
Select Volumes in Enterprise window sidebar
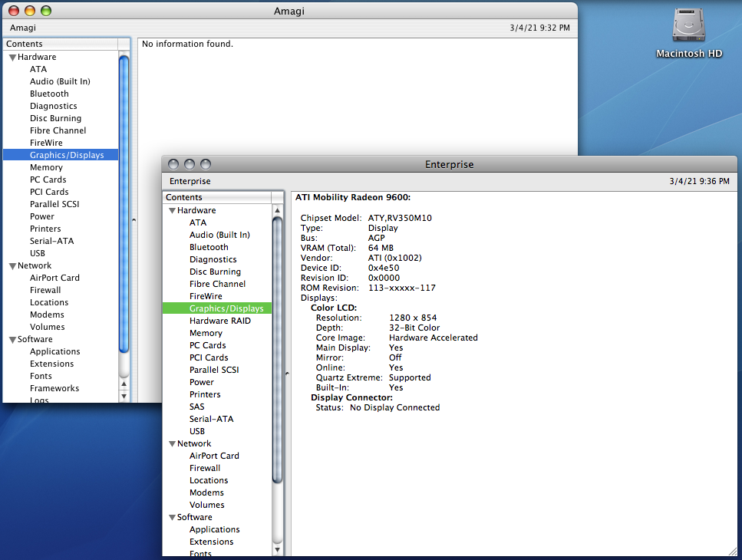[207, 506]
